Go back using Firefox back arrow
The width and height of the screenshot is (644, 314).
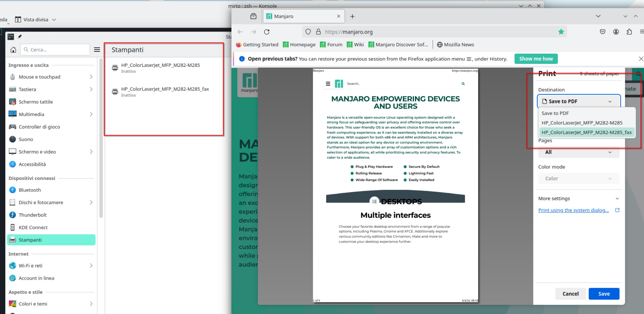point(240,32)
